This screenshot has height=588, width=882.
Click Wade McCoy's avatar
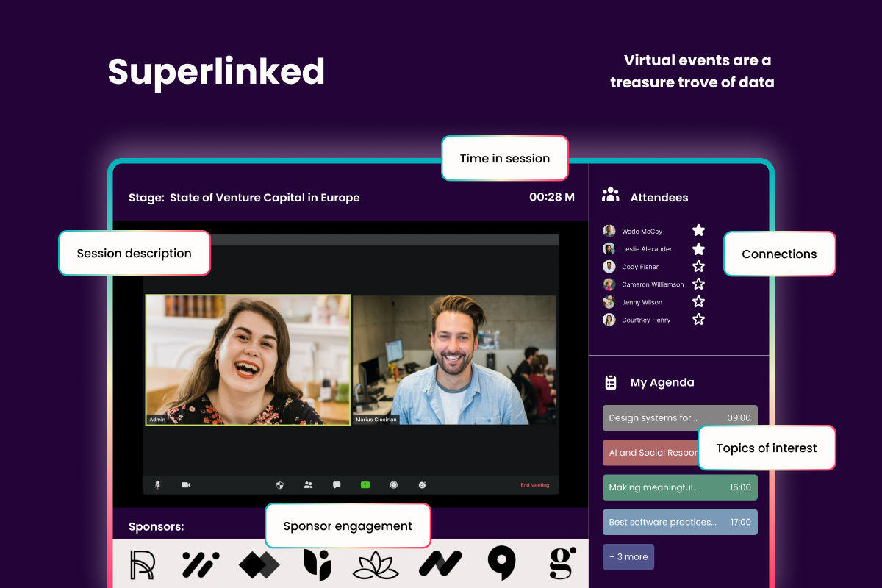(609, 231)
